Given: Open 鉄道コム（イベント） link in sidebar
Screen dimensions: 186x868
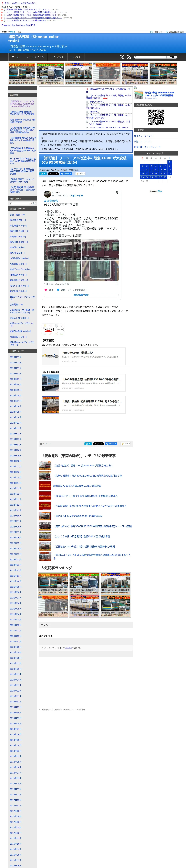Looking at the screenshot, I should point(144,136).
